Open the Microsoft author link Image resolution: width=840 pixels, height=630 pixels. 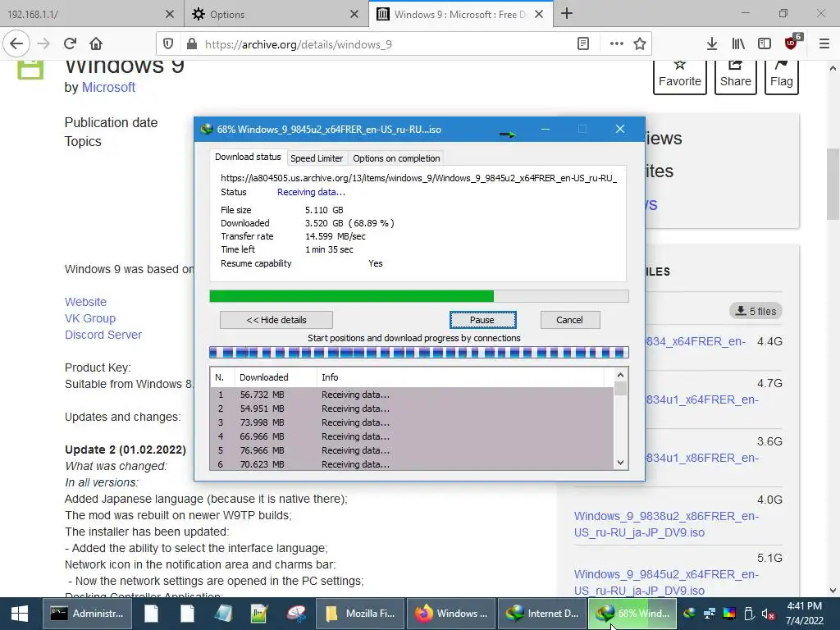pyautogui.click(x=108, y=87)
